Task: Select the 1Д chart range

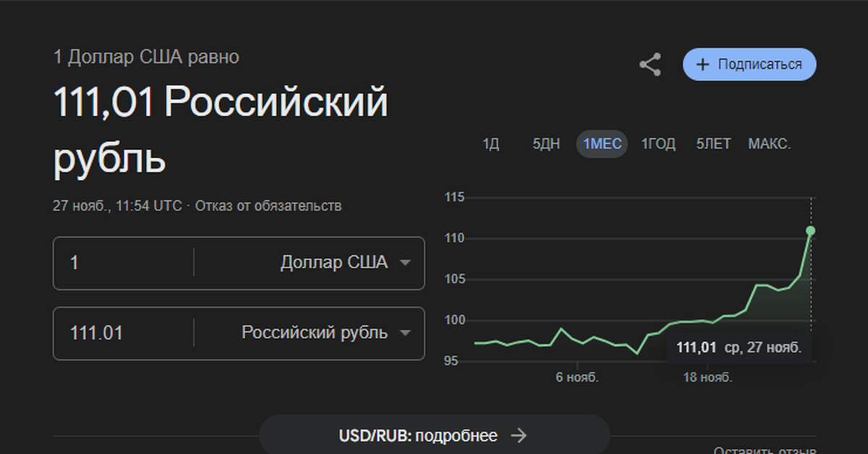Action: click(x=491, y=145)
